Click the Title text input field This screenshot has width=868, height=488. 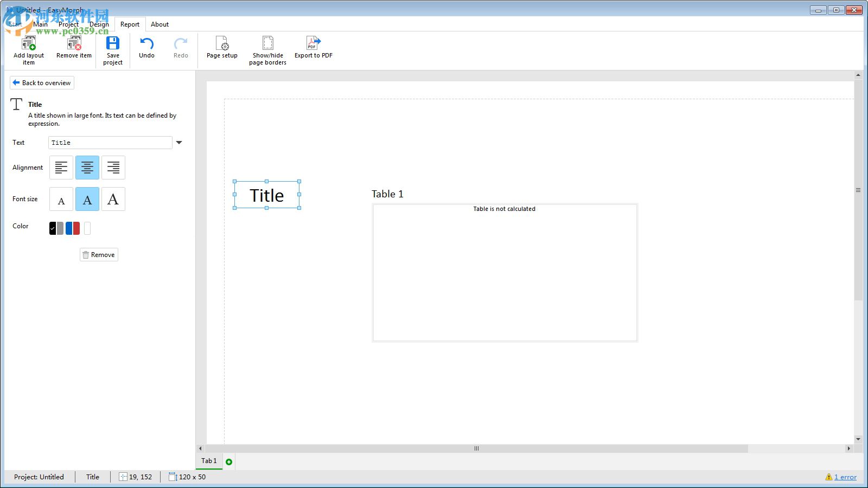click(110, 143)
